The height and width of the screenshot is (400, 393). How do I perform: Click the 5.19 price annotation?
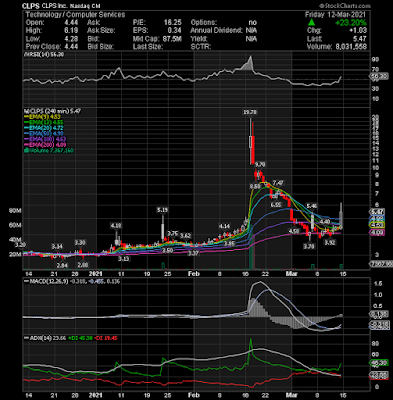(162, 210)
